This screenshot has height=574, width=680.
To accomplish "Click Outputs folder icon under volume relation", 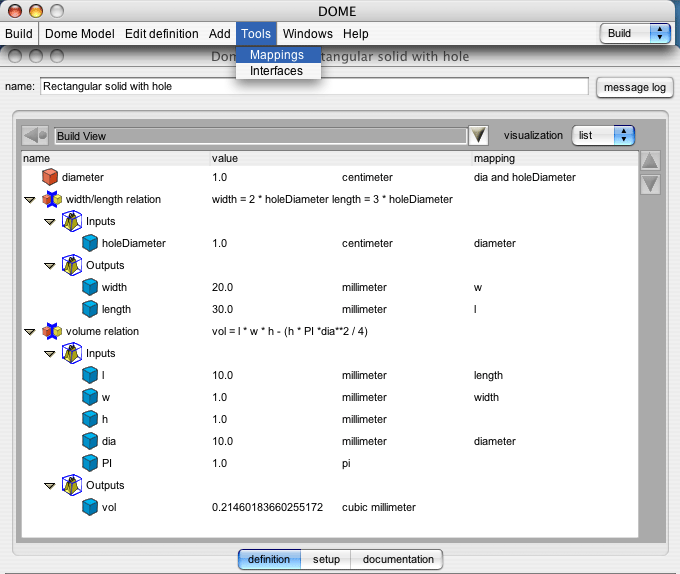I will tap(72, 485).
